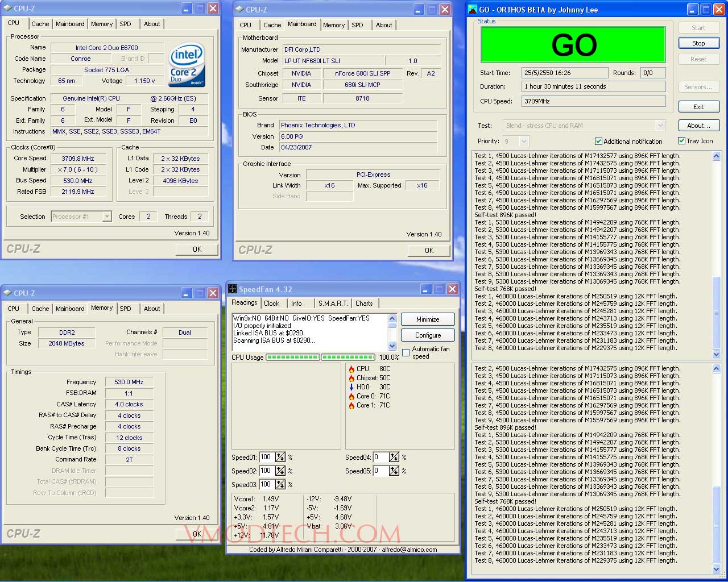Click the Core 1 flame icon

click(x=351, y=405)
